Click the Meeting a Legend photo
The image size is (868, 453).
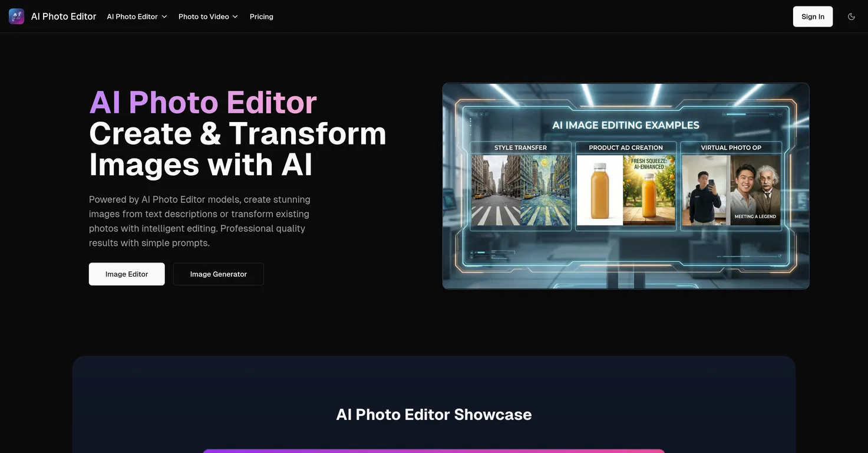pyautogui.click(x=755, y=190)
